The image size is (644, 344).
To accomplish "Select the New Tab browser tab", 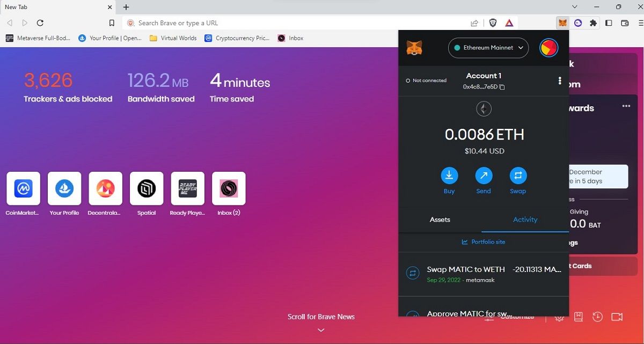I will click(58, 7).
